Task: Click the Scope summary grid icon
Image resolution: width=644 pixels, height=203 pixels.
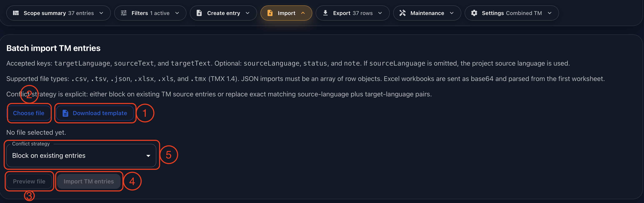Action: (16, 13)
